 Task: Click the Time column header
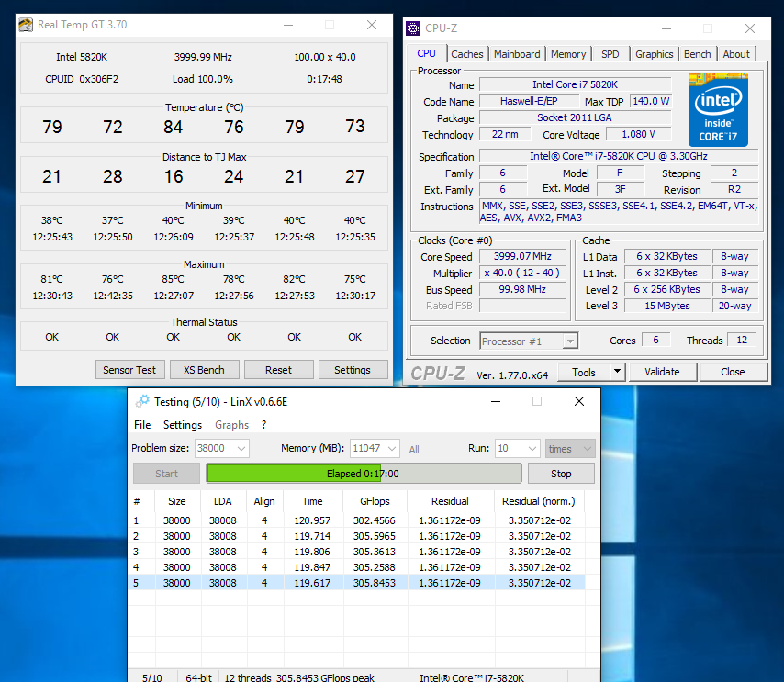pos(312,501)
